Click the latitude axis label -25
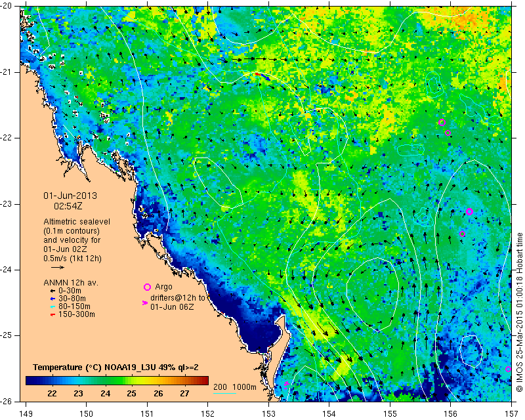 coord(7,335)
